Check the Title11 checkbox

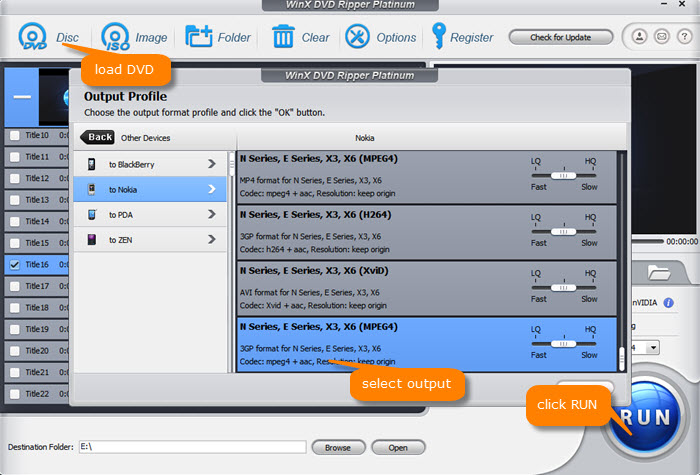(x=15, y=157)
